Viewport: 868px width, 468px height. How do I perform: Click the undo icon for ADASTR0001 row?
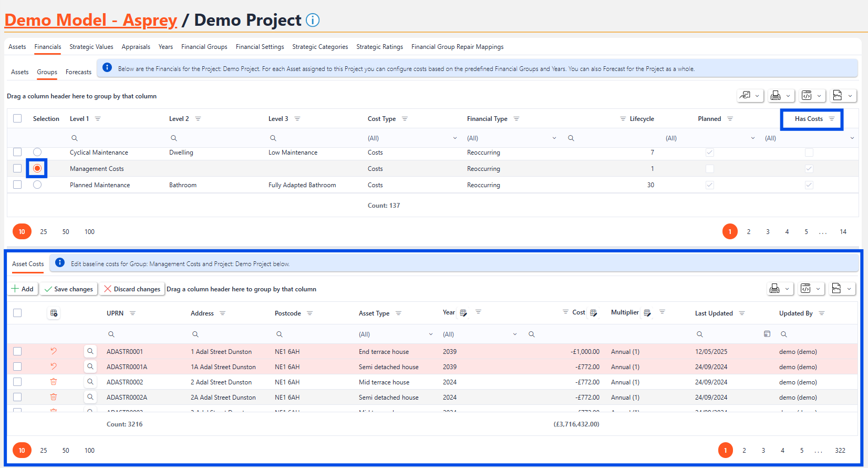coord(54,351)
